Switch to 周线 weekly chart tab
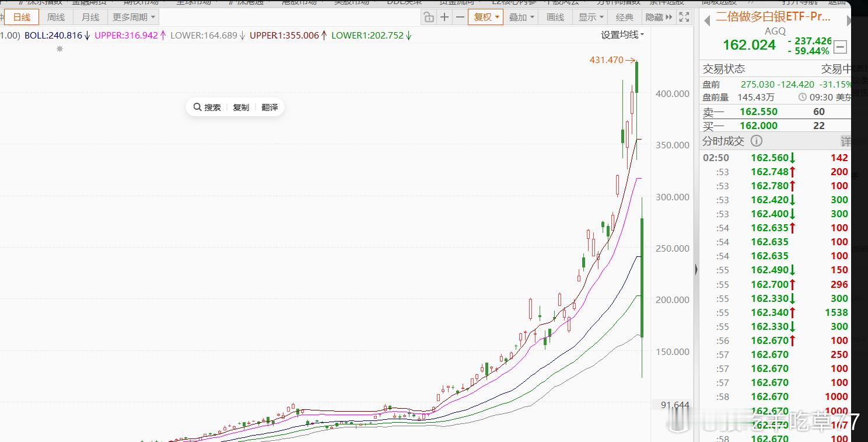868x442 pixels. [56, 17]
